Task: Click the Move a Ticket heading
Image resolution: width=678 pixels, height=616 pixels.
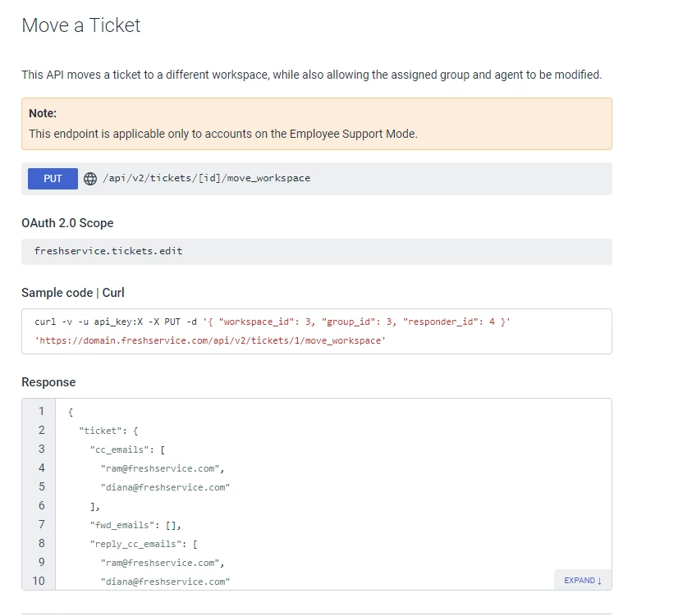Action: [x=81, y=25]
